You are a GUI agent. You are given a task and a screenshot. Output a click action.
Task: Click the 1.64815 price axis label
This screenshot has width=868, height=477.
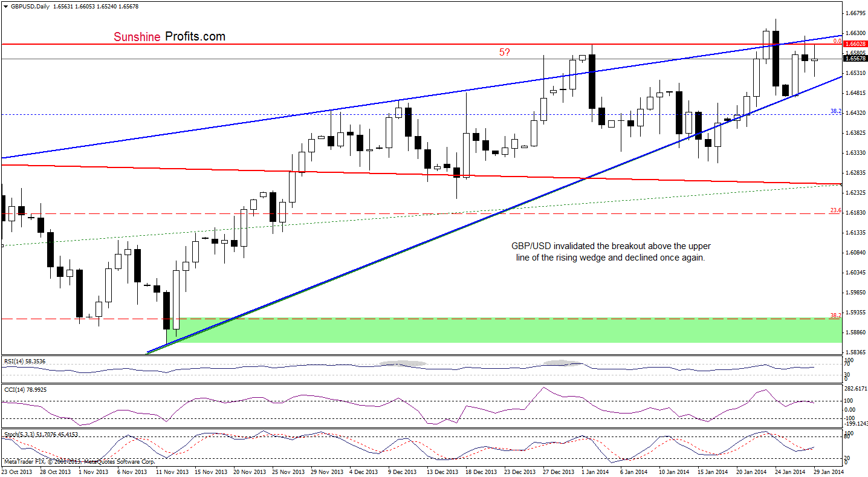[855, 92]
